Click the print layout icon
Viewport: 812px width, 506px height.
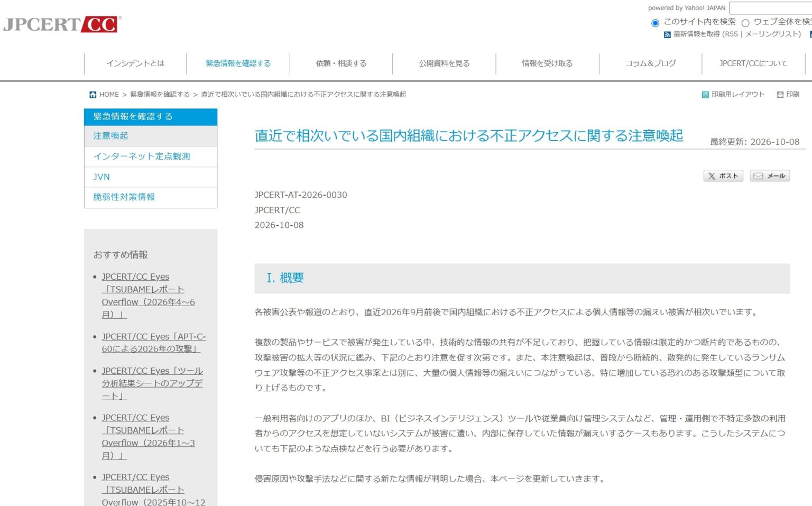tap(705, 95)
